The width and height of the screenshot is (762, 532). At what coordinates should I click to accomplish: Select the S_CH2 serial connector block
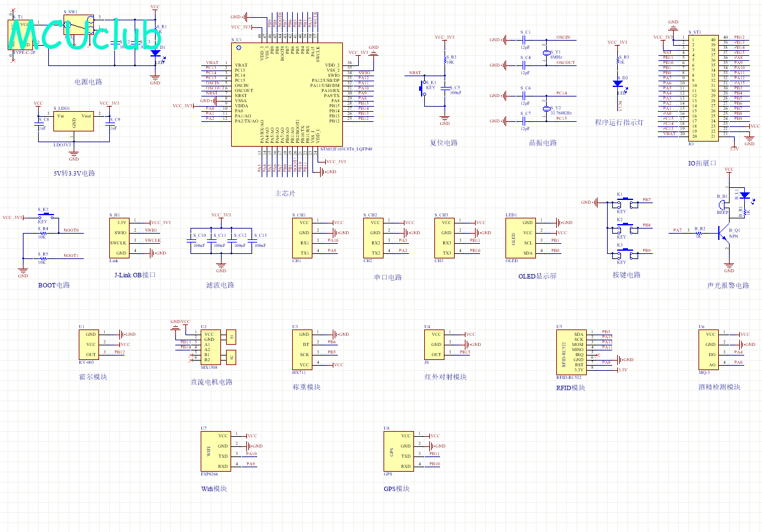click(374, 238)
